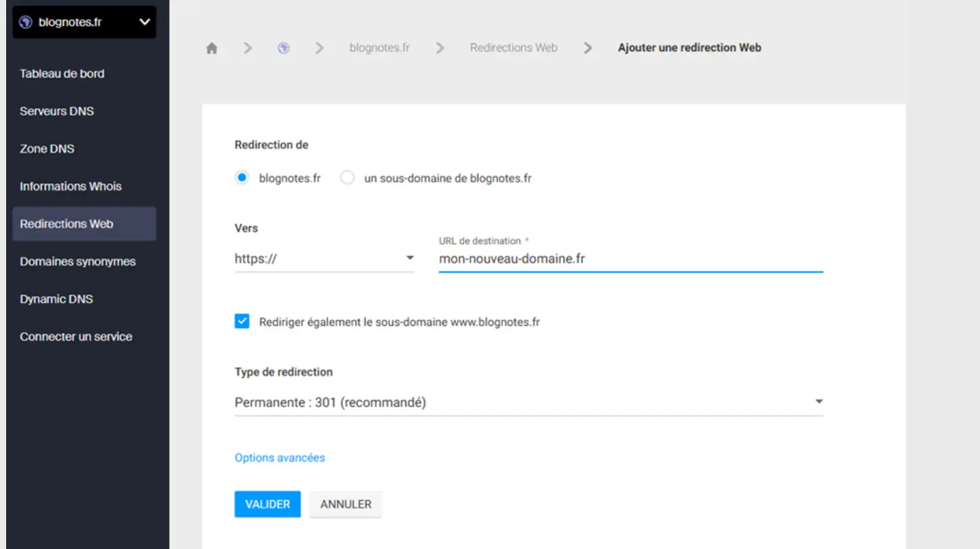Open Zone DNS from sidebar
The image size is (980, 549).
click(x=47, y=149)
